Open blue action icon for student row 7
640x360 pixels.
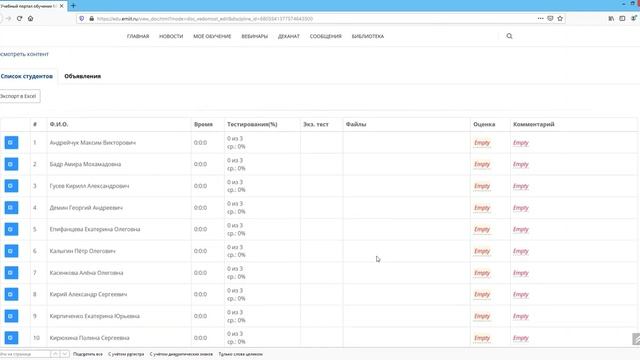(x=11, y=272)
